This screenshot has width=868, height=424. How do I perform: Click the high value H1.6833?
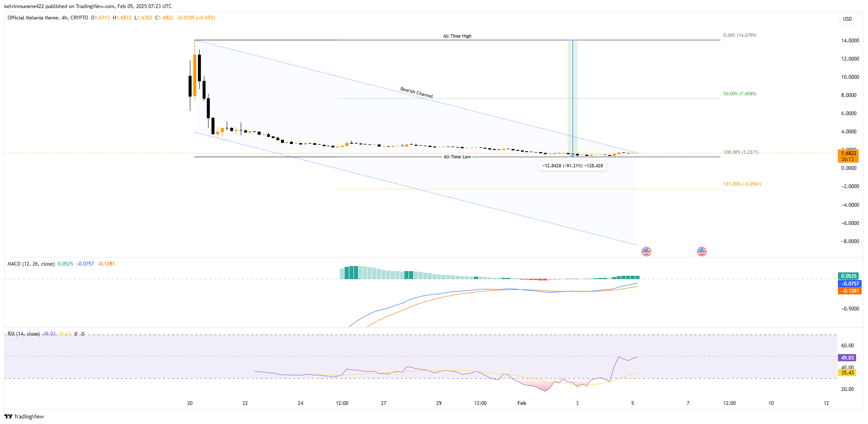[122, 18]
